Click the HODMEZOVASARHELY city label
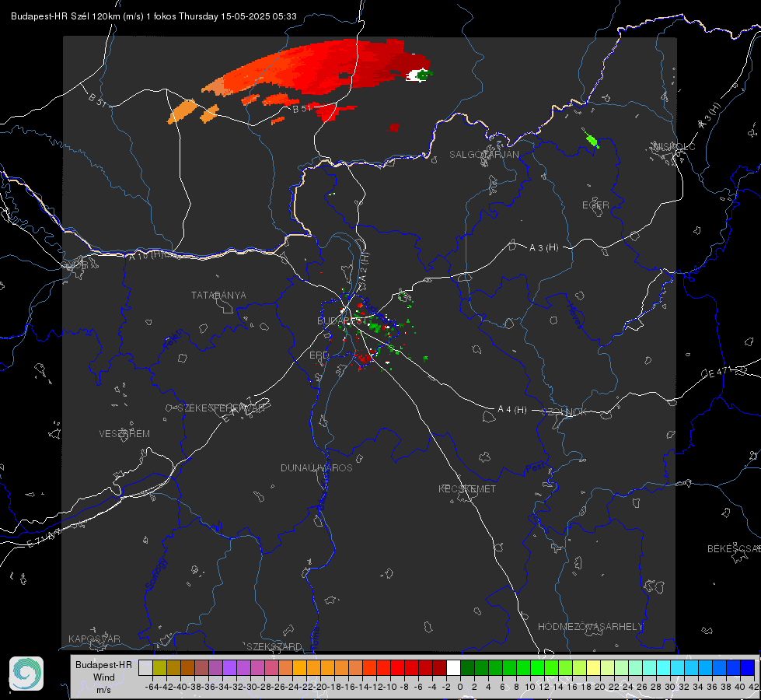The height and width of the screenshot is (700, 761). click(x=590, y=627)
